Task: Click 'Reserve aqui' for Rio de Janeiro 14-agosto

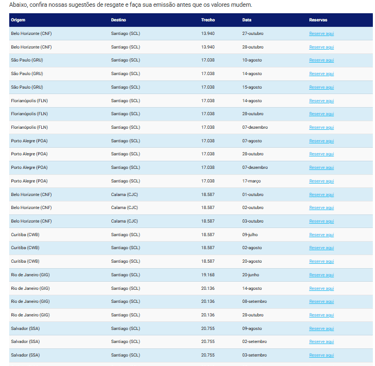Action: [321, 289]
